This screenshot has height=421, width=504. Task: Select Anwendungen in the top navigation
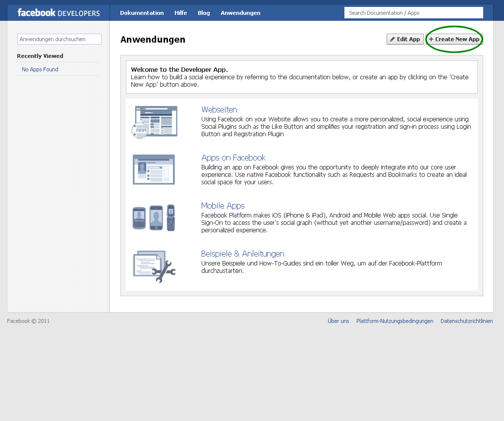tap(240, 13)
